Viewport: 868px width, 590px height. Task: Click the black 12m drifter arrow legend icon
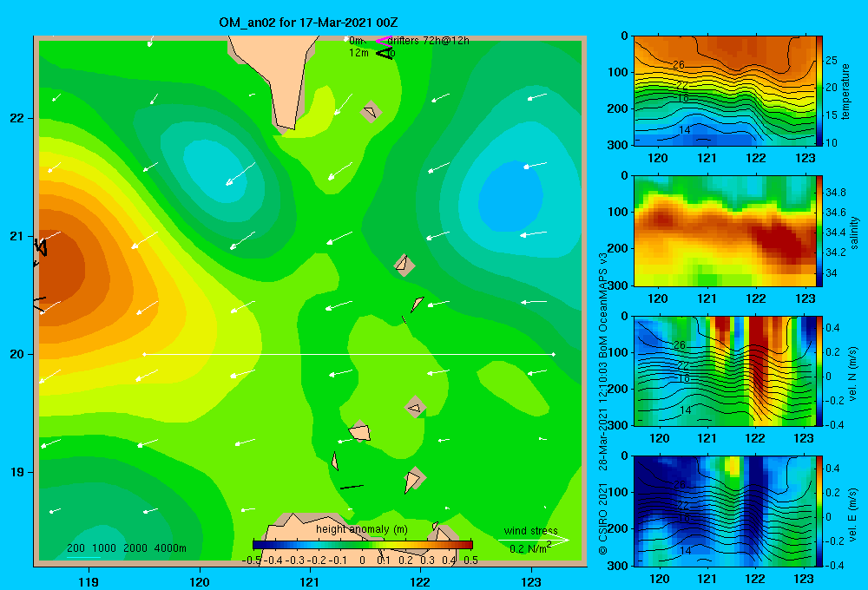point(385,54)
